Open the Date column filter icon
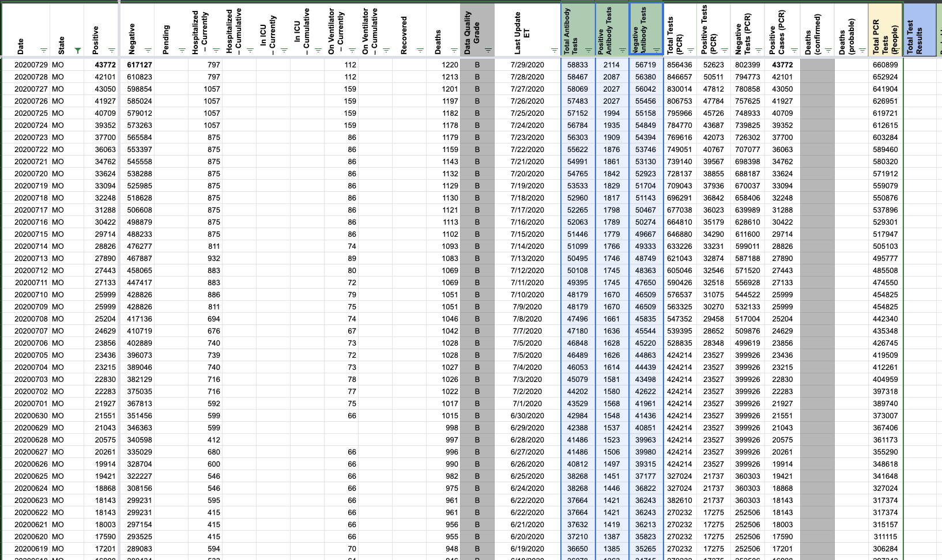The width and height of the screenshot is (942, 560). click(x=44, y=51)
